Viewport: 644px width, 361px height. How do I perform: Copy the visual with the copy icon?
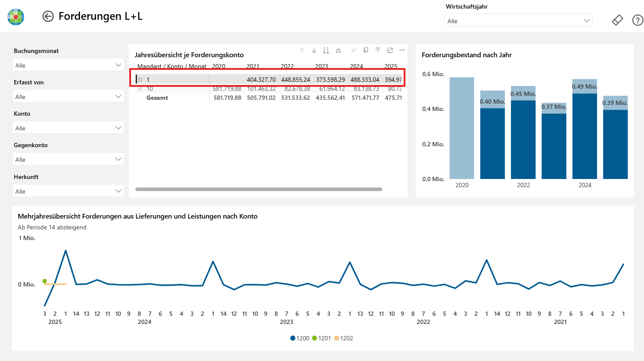366,50
